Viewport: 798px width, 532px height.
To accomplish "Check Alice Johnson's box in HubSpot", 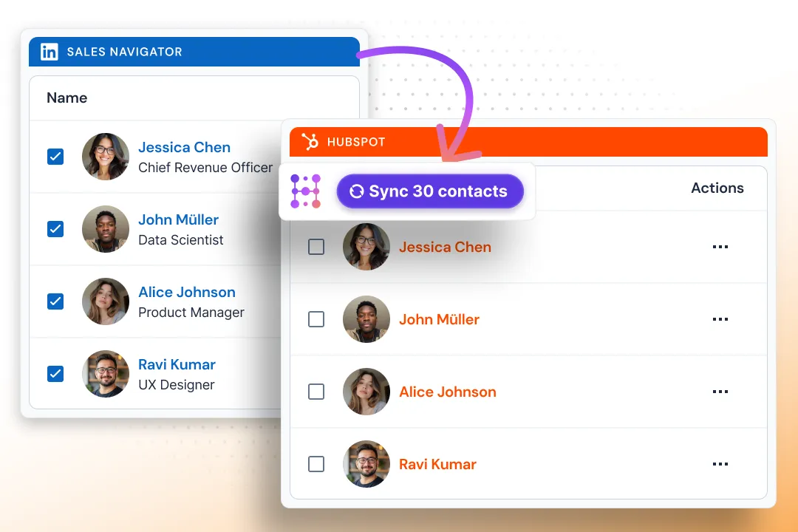I will click(x=316, y=392).
